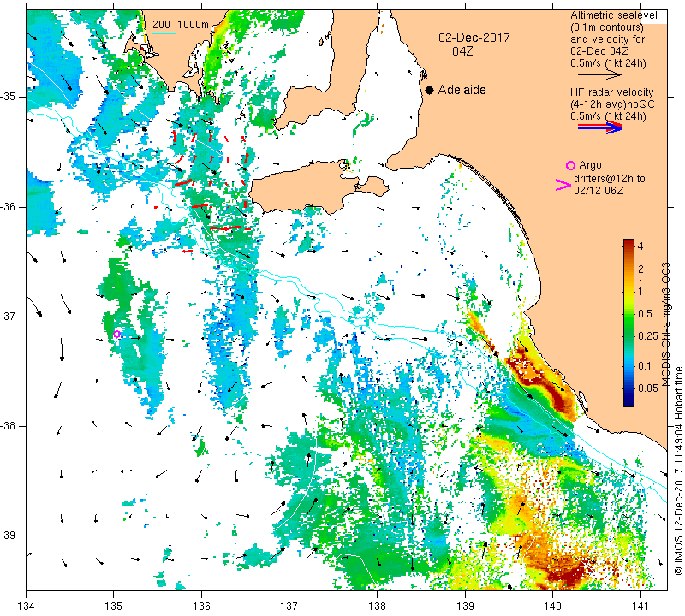Viewport: 685px width, 616px height.
Task: Click the magenta Argo circle in the legend
Action: pyautogui.click(x=570, y=165)
